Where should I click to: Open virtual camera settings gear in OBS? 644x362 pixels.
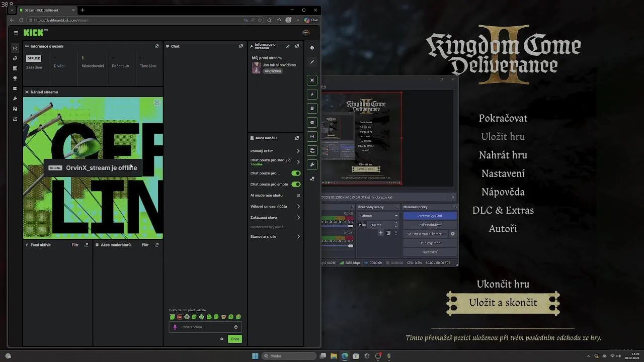(x=452, y=234)
